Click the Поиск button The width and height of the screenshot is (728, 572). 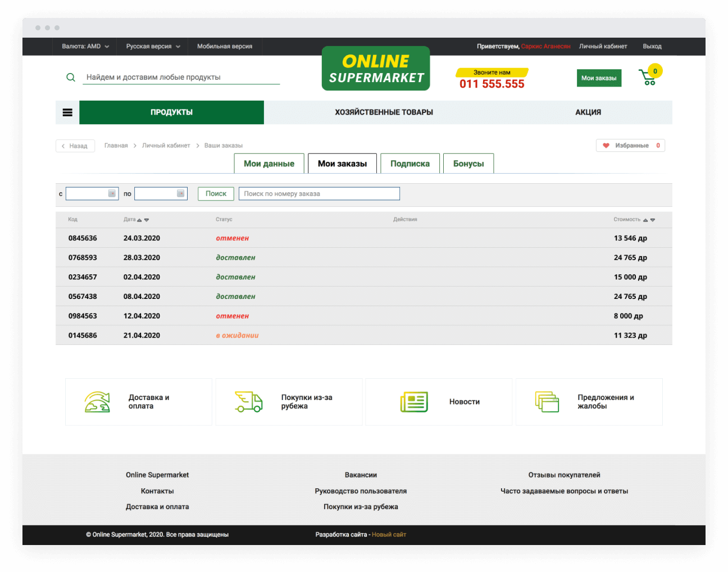pos(216,194)
